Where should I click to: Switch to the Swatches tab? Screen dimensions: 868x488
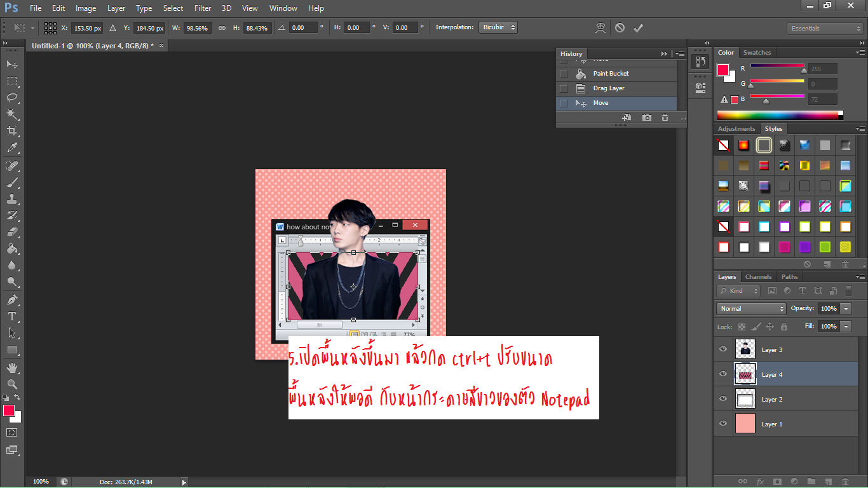pyautogui.click(x=757, y=53)
